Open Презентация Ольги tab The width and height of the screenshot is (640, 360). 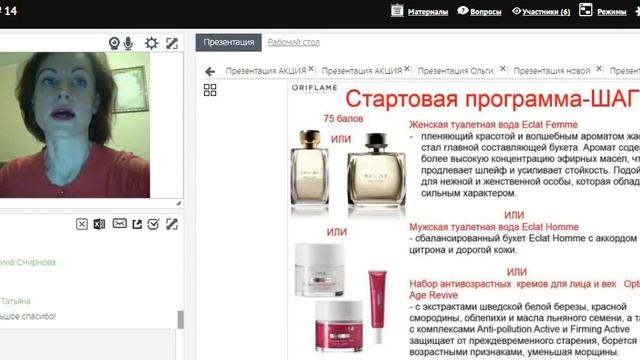tap(456, 71)
